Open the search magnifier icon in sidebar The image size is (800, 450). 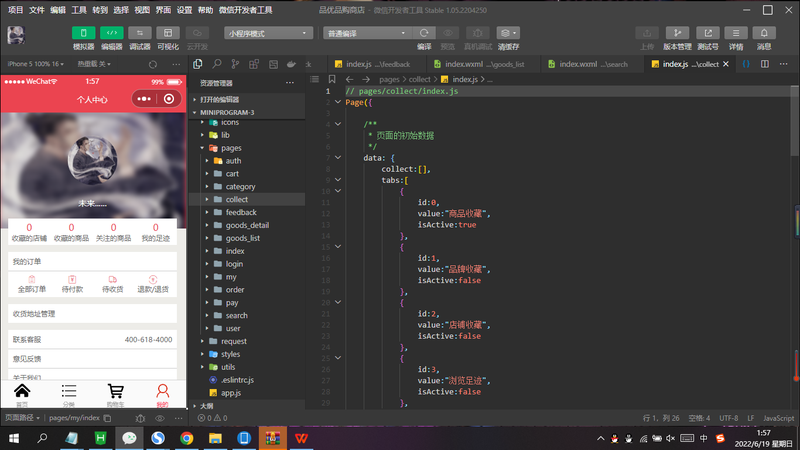pyautogui.click(x=217, y=64)
